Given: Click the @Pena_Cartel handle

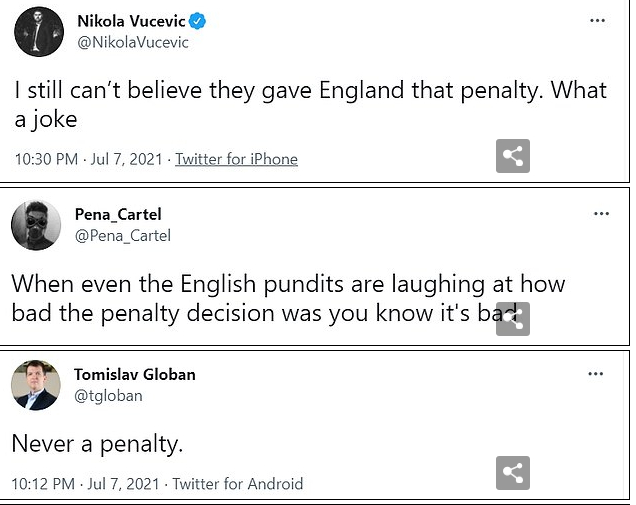Looking at the screenshot, I should pos(122,236).
